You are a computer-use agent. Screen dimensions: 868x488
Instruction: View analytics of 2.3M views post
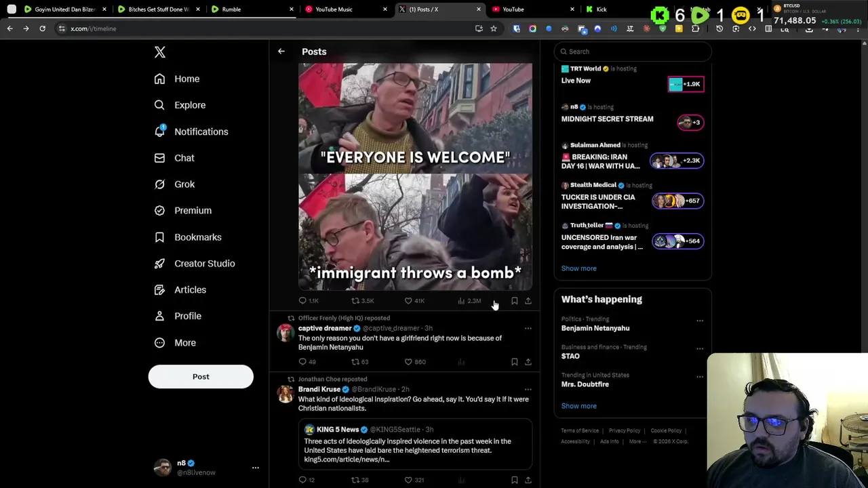pyautogui.click(x=469, y=301)
